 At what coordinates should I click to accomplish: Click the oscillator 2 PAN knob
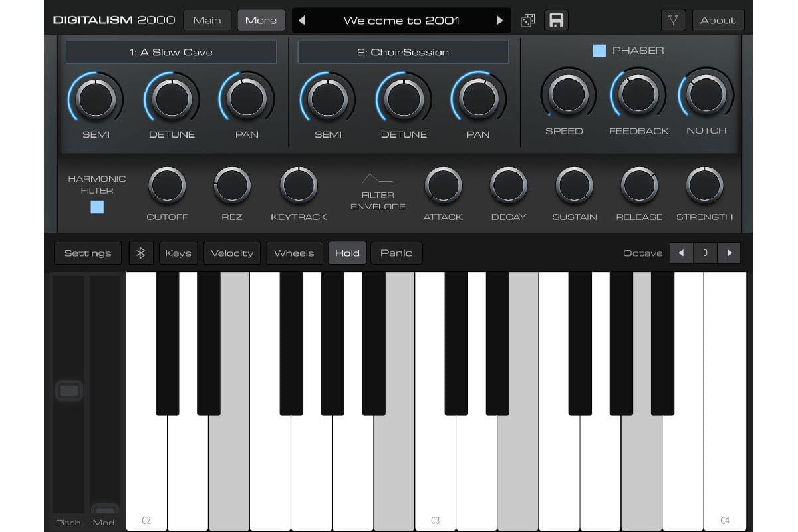point(478,98)
